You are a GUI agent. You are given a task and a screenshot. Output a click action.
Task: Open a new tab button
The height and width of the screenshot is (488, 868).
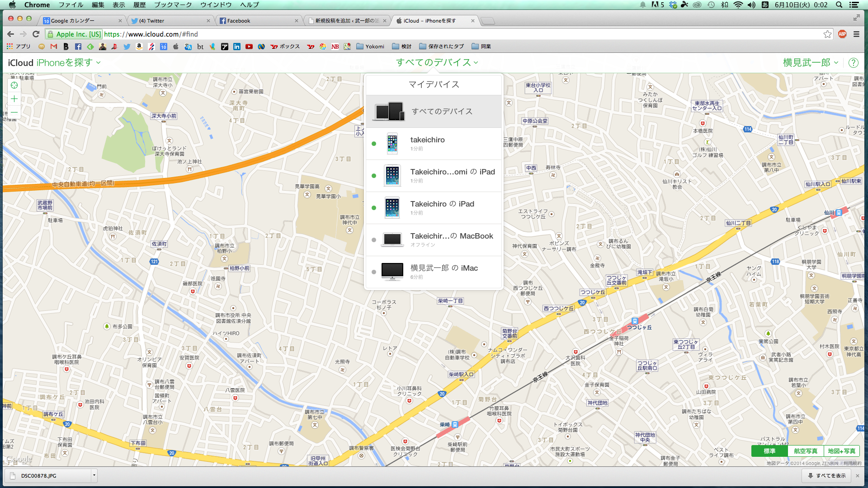click(x=487, y=21)
